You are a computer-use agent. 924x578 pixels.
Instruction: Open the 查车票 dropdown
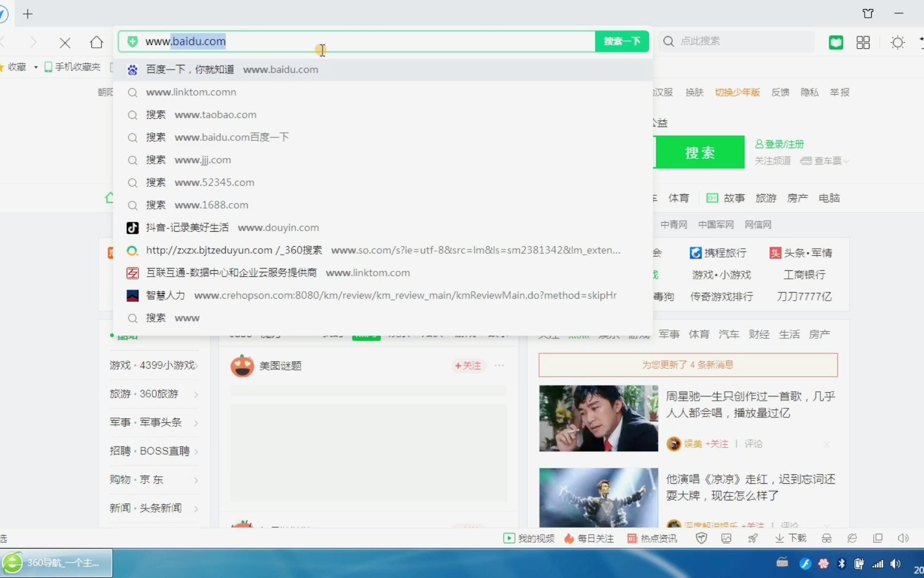point(825,161)
